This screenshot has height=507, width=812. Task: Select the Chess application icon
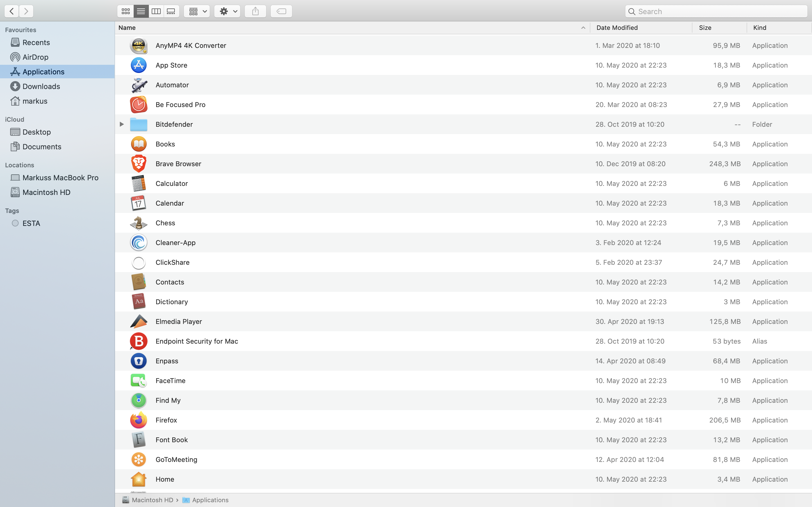[139, 223]
